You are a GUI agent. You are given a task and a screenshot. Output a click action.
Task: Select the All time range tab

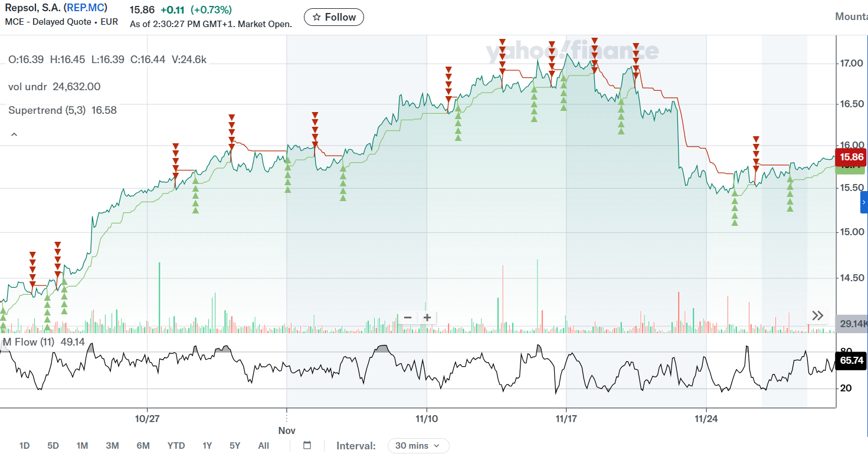point(263,446)
